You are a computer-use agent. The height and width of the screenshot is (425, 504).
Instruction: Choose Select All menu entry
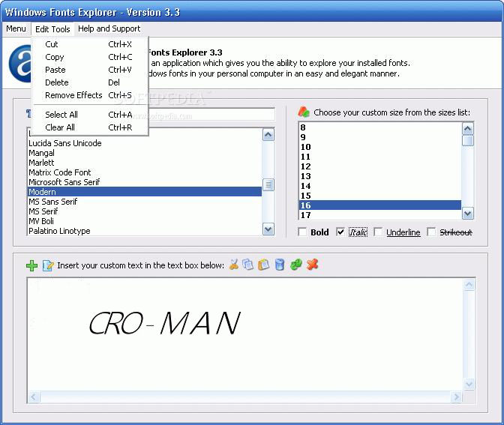[x=90, y=115]
